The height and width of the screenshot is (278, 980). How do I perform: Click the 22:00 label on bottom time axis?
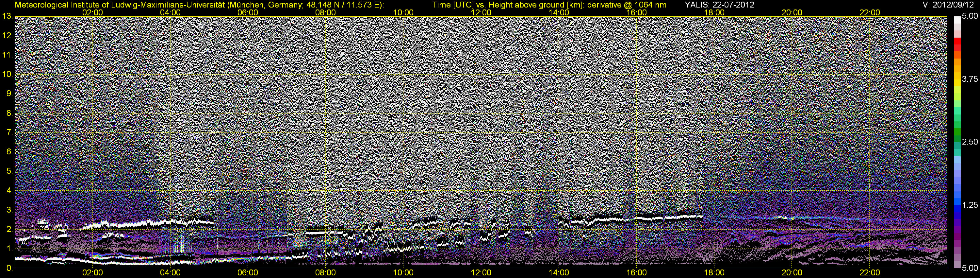870,273
